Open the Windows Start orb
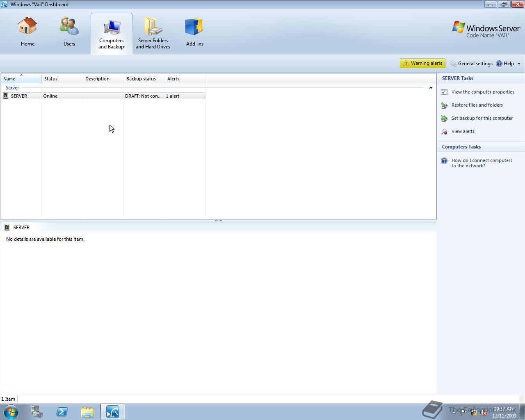The image size is (525, 420). pos(11,412)
